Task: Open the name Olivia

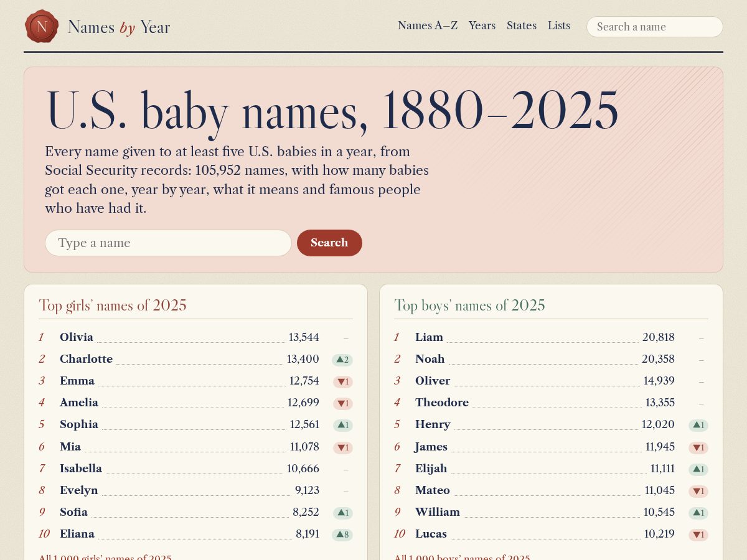Action: pos(77,337)
